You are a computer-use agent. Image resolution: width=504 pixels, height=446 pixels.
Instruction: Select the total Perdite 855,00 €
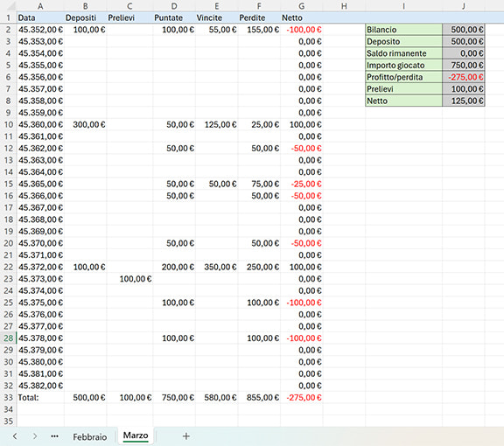tap(259, 398)
